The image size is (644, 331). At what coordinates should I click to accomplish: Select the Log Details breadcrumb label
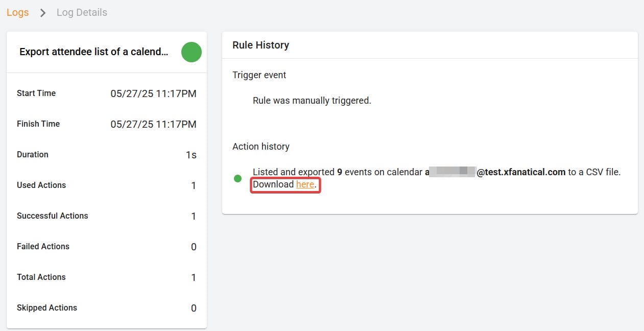pos(81,12)
